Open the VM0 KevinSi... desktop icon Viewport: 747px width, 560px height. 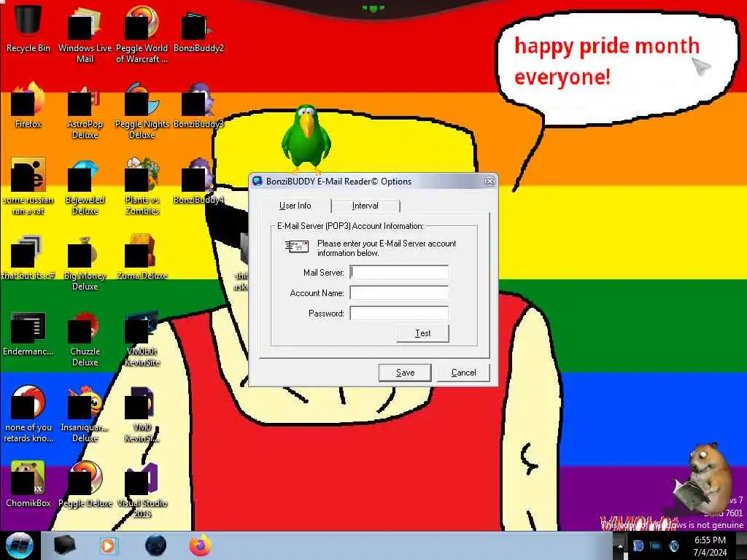142,413
